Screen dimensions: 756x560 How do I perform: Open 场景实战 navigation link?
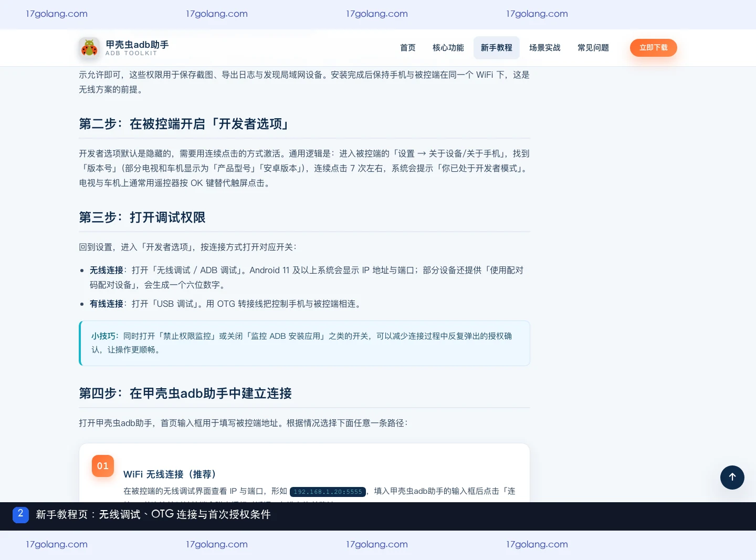pos(545,48)
